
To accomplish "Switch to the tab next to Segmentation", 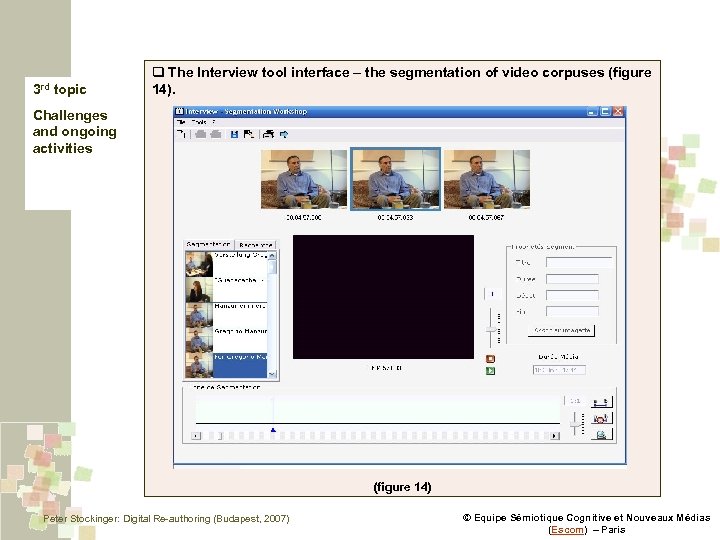I will [x=255, y=245].
